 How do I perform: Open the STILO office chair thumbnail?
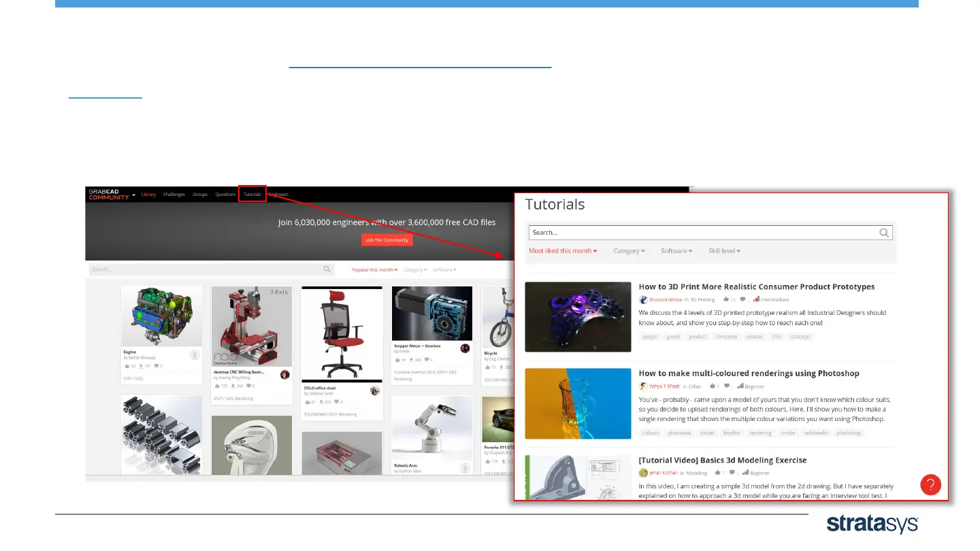[342, 334]
